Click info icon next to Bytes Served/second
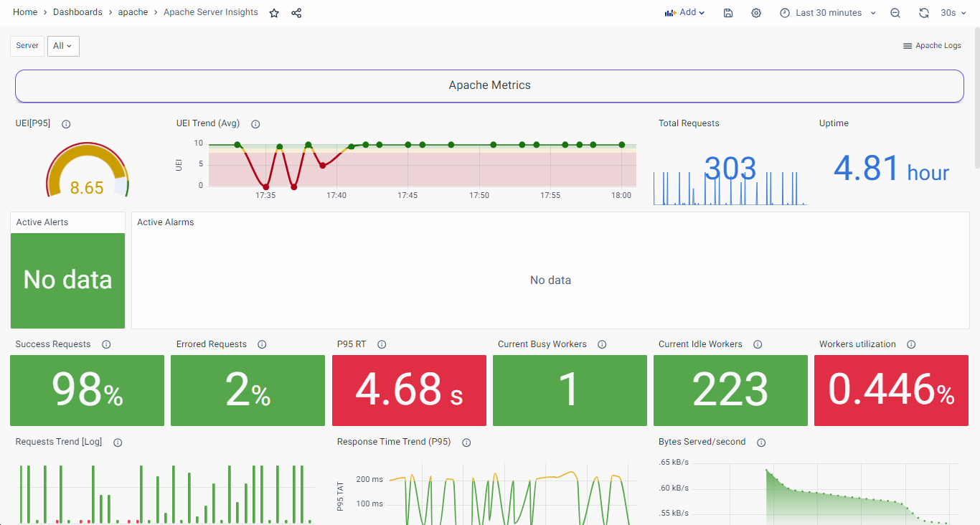Screen dimensions: 980x525 [761, 443]
